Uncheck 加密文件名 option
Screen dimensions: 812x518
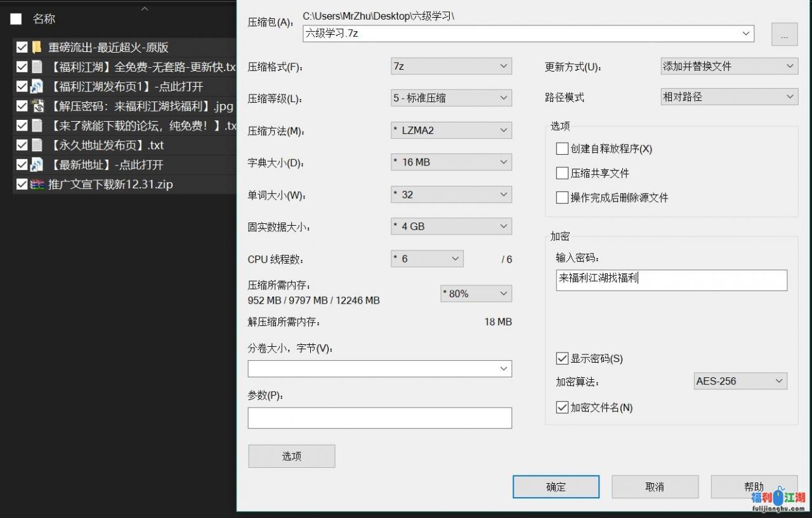click(x=562, y=408)
